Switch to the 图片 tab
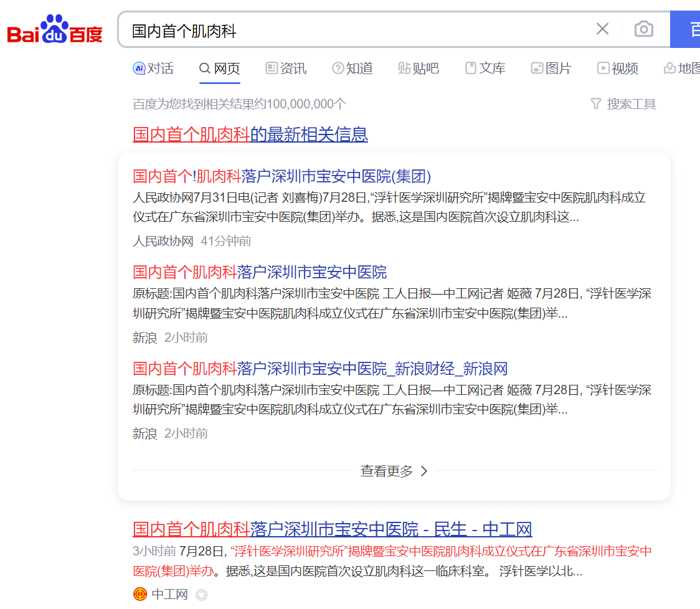 [551, 68]
